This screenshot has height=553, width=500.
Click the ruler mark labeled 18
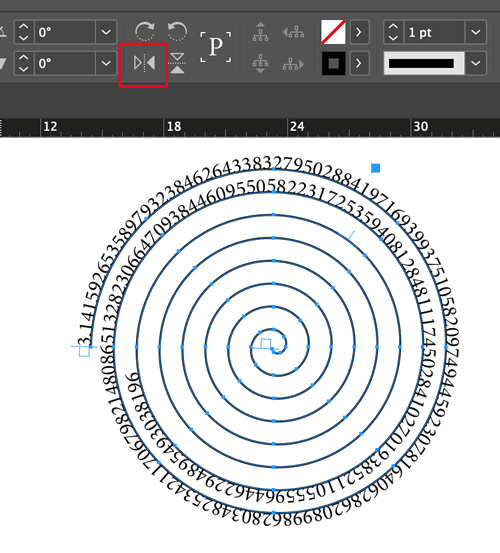(173, 126)
